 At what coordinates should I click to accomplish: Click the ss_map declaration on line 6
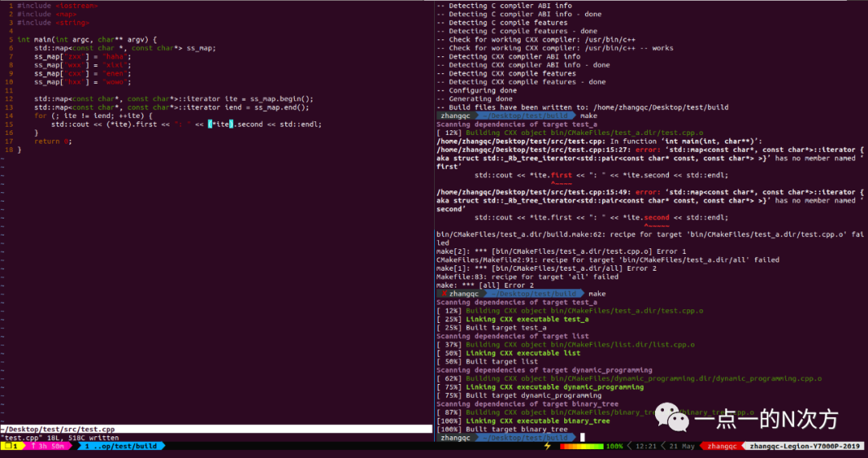coord(125,48)
